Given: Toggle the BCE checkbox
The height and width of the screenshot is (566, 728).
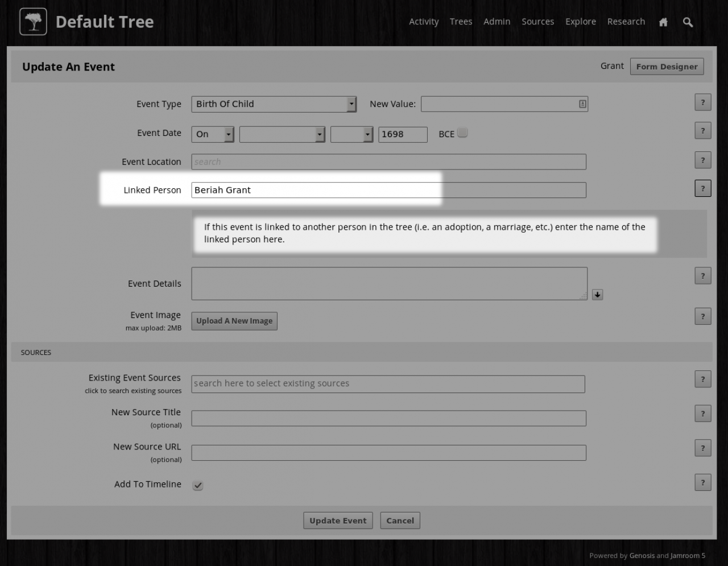Looking at the screenshot, I should [462, 133].
